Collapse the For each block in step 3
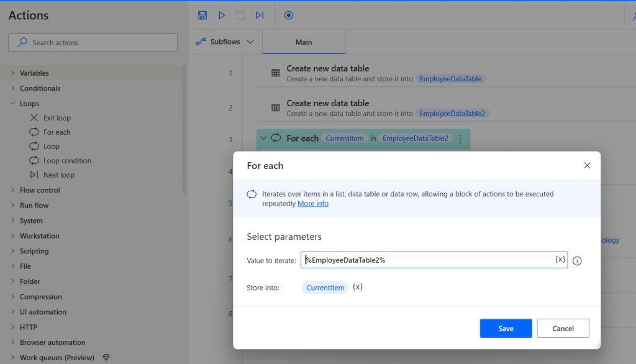Viewport: 636px width, 364px height. 263,138
